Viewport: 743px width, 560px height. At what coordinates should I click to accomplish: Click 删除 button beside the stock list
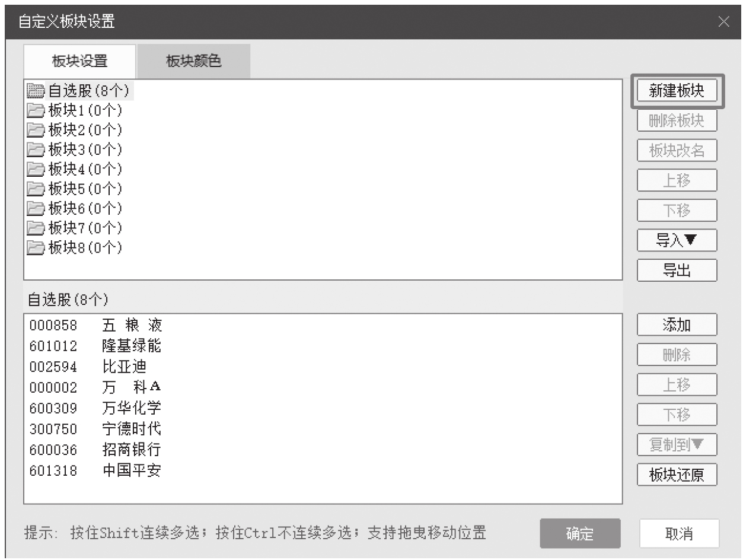[x=677, y=355]
